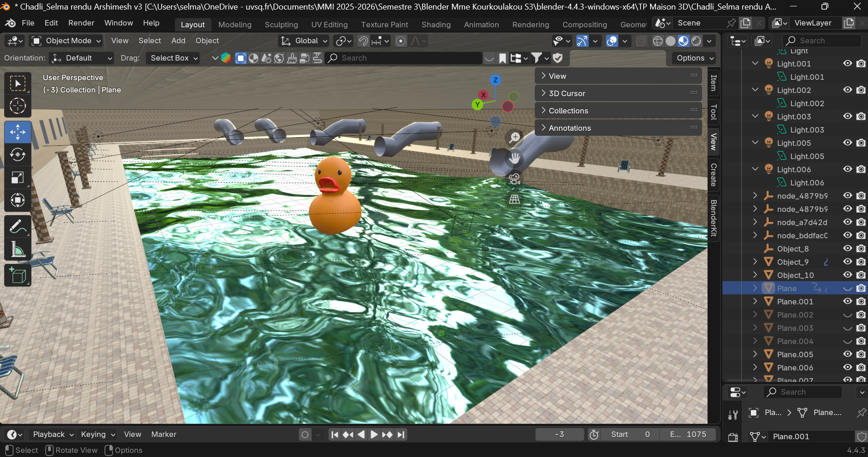Switch to the Shading workspace tab
The height and width of the screenshot is (457, 868).
click(436, 25)
